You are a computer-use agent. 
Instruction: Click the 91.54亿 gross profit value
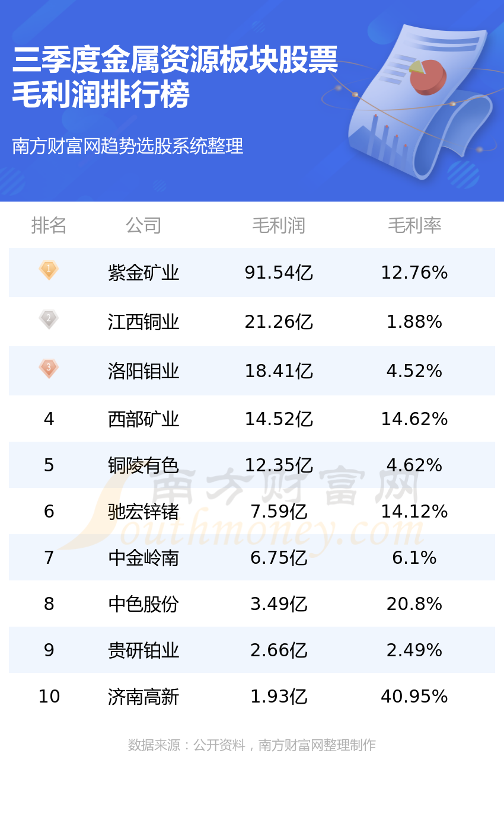pyautogui.click(x=279, y=273)
